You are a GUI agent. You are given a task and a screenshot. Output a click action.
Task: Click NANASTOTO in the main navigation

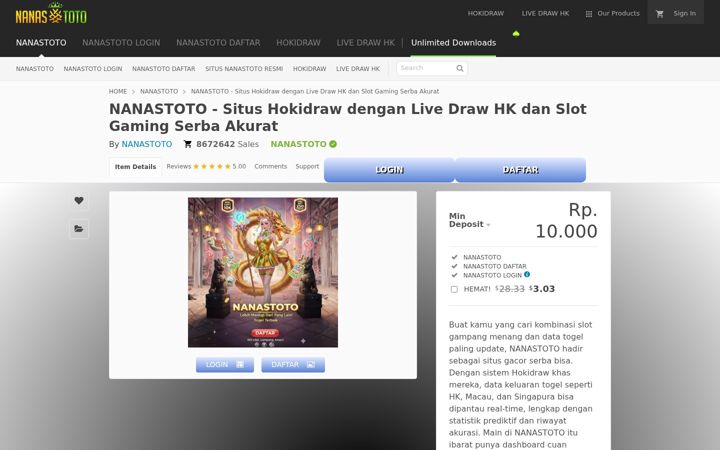pyautogui.click(x=41, y=43)
